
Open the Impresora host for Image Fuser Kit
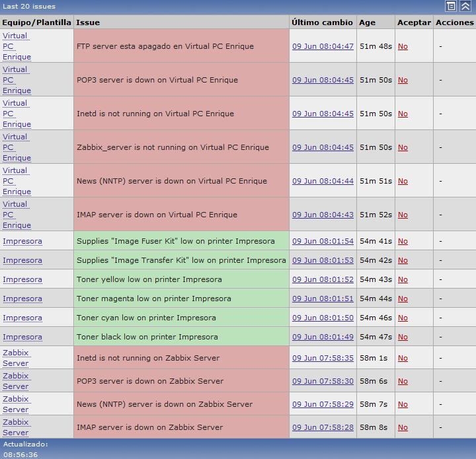(x=22, y=241)
